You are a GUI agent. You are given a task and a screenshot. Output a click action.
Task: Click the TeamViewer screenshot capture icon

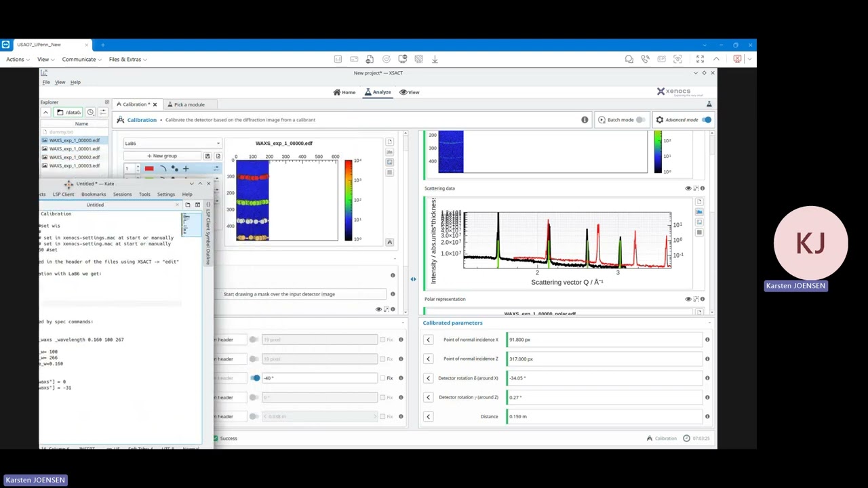tap(677, 60)
